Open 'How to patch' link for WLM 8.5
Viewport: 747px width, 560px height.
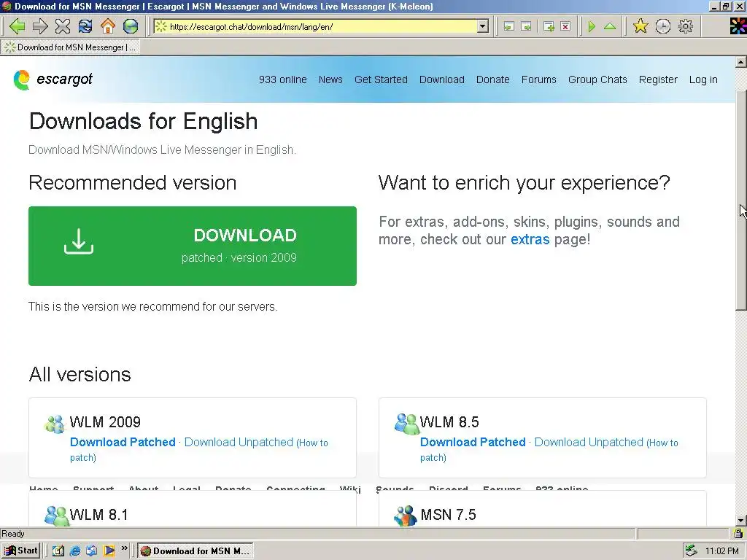664,443
